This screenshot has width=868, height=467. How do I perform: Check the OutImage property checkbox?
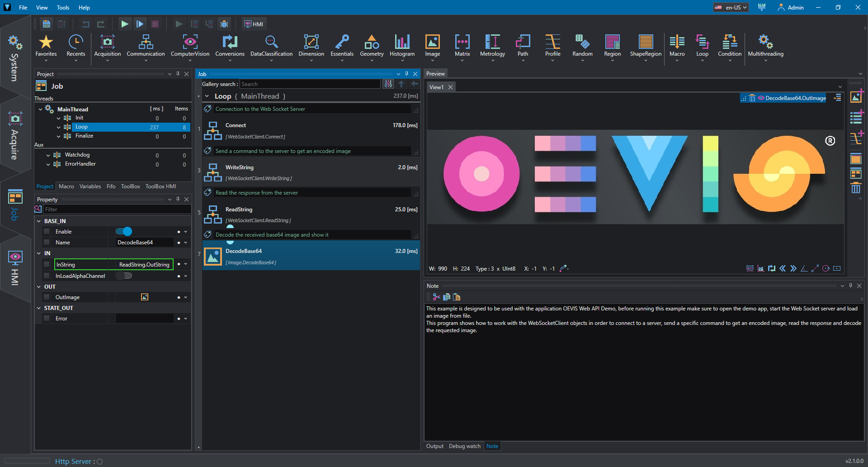point(47,297)
